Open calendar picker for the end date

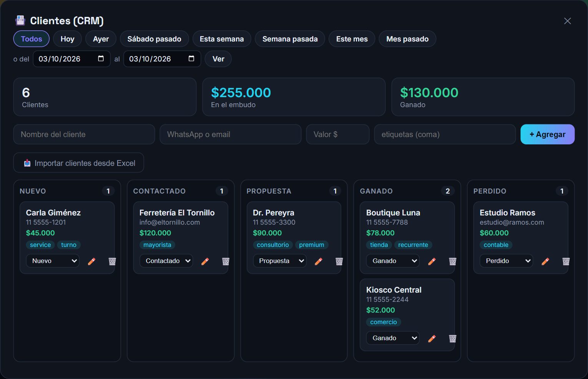coord(191,58)
